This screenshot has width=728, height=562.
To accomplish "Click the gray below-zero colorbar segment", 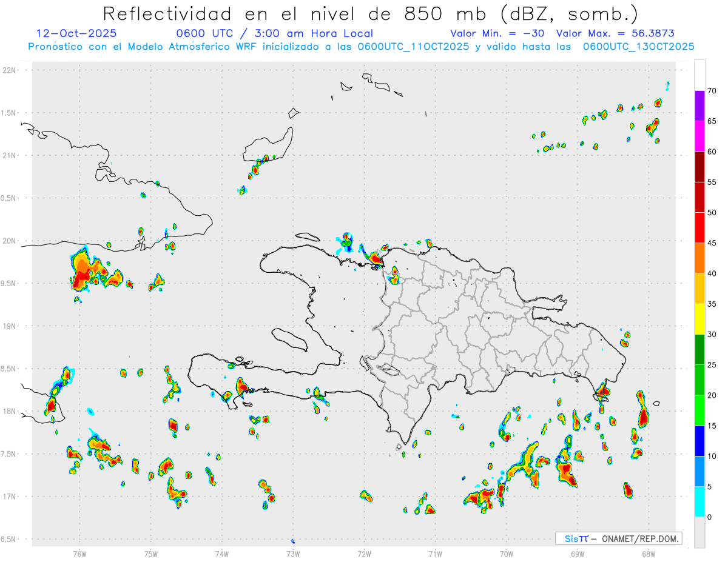I will point(699,532).
